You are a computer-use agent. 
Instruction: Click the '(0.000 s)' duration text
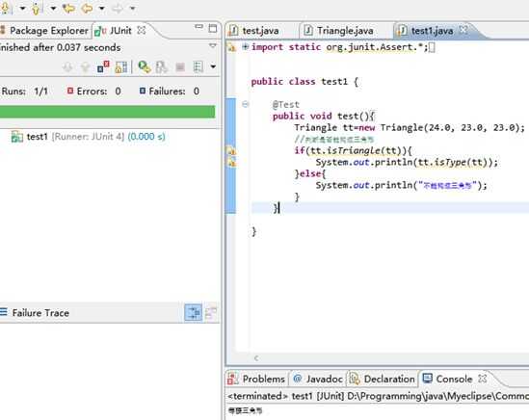[146, 136]
